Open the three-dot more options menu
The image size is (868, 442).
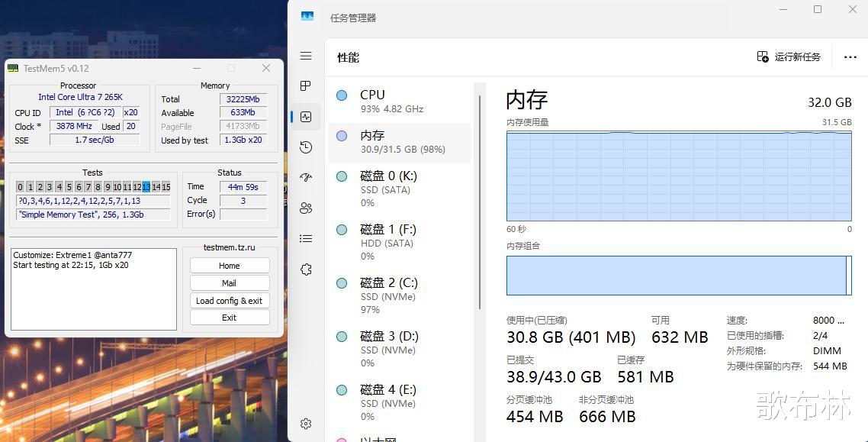[x=850, y=57]
